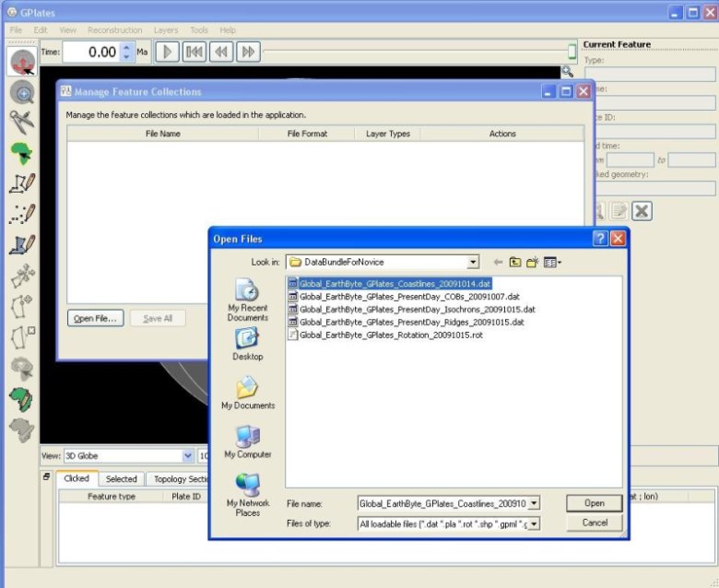Select PresentDay_COBs_20091007.dat file
The image size is (719, 588).
404,297
